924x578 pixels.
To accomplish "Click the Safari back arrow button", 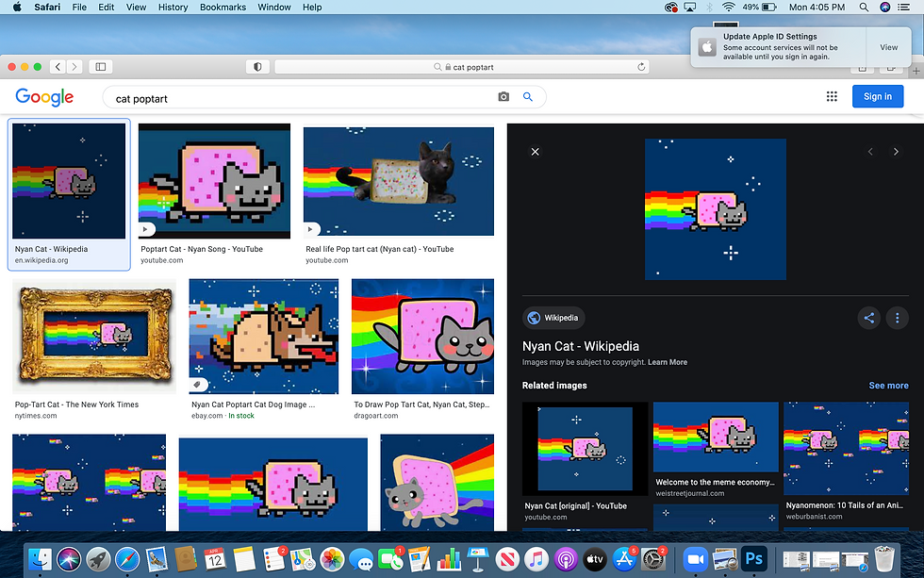I will [58, 67].
